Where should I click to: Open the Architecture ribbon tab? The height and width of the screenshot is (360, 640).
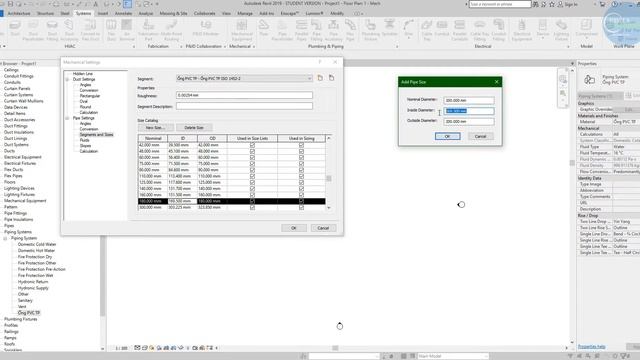19,13
